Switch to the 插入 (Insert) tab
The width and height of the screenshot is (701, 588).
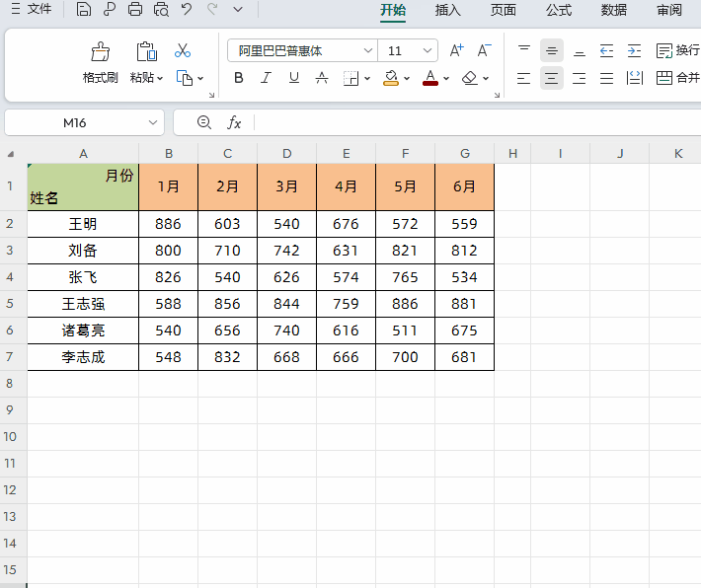tap(448, 10)
